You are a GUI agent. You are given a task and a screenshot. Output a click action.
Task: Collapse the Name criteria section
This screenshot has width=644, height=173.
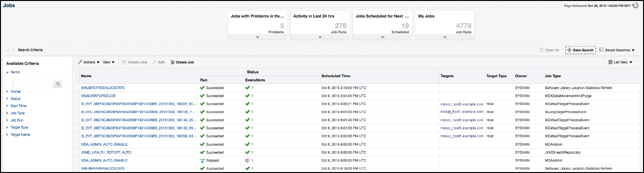7,72
